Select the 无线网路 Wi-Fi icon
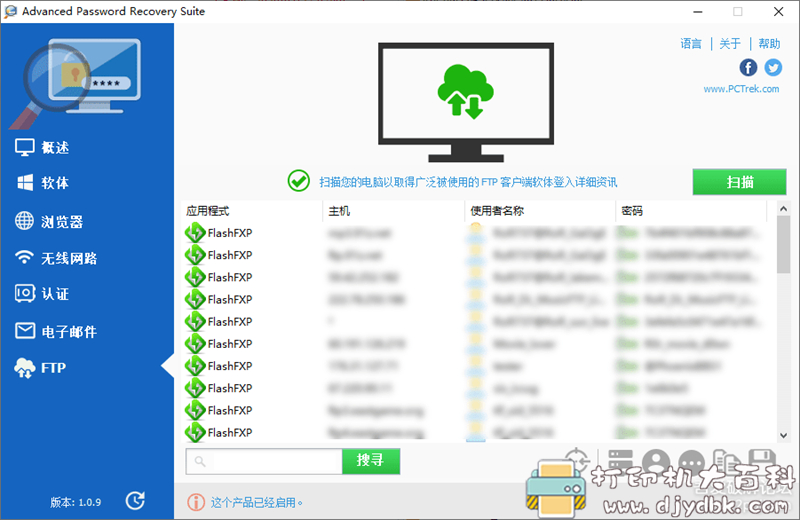The width and height of the screenshot is (800, 520). 24,257
